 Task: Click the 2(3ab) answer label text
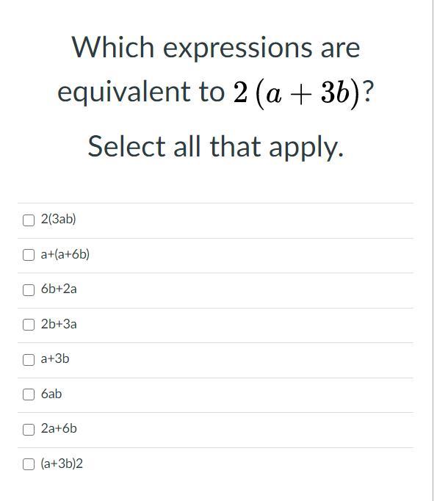(x=59, y=219)
